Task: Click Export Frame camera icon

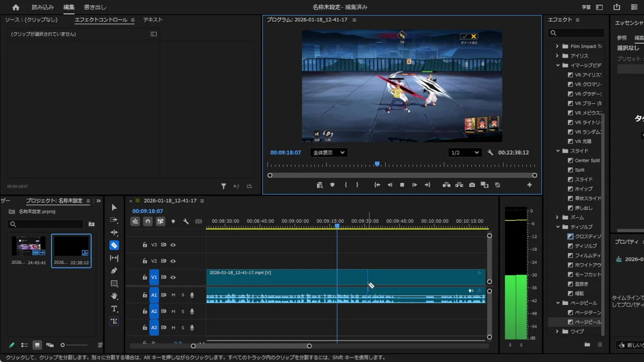Action: pos(472,185)
